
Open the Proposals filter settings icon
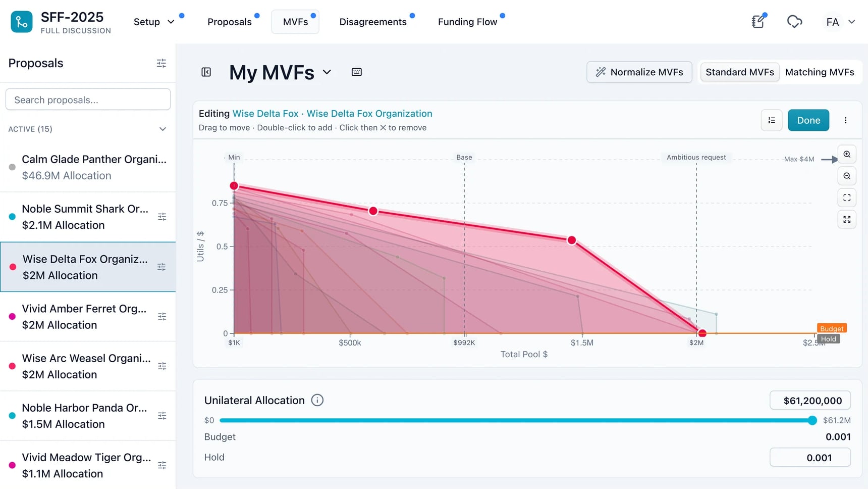tap(161, 63)
